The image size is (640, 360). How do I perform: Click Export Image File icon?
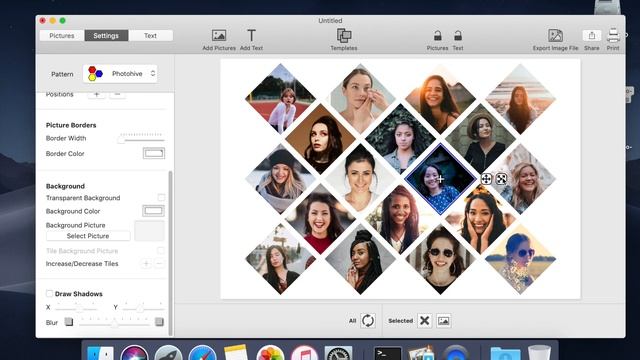coord(555,36)
